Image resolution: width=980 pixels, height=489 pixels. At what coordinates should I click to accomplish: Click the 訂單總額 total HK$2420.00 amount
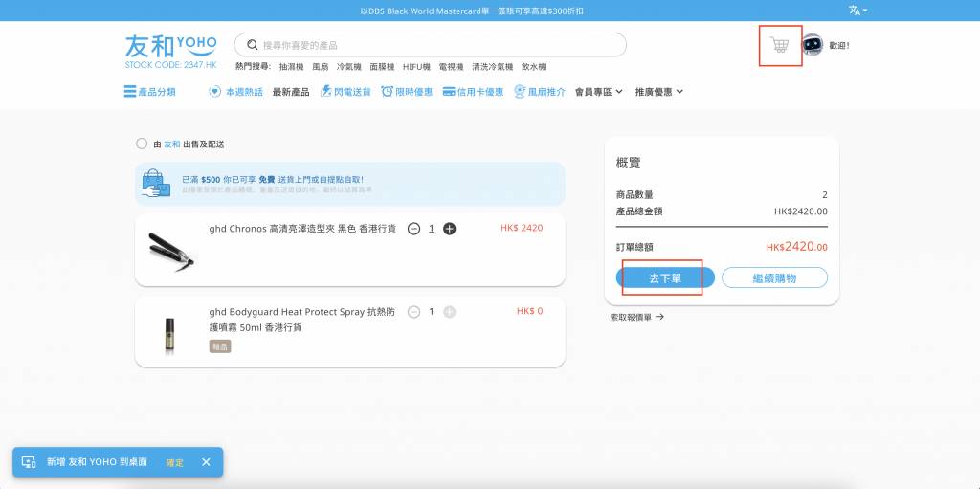(797, 246)
